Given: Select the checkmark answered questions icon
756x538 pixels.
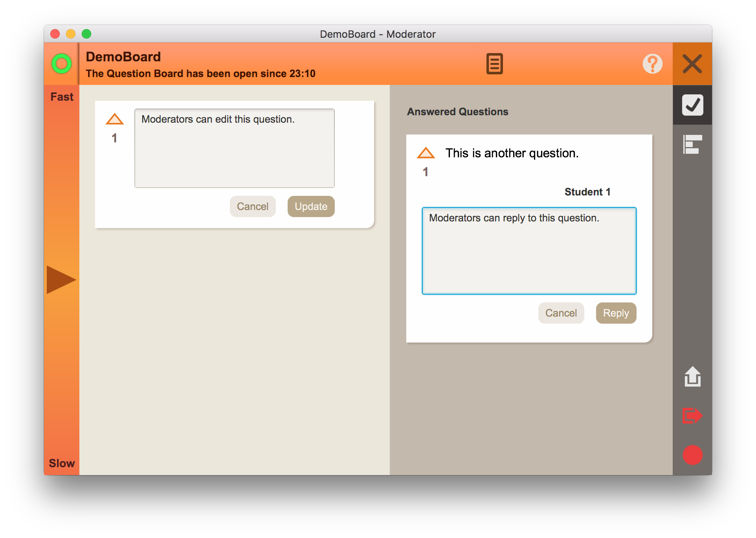Looking at the screenshot, I should coord(692,105).
